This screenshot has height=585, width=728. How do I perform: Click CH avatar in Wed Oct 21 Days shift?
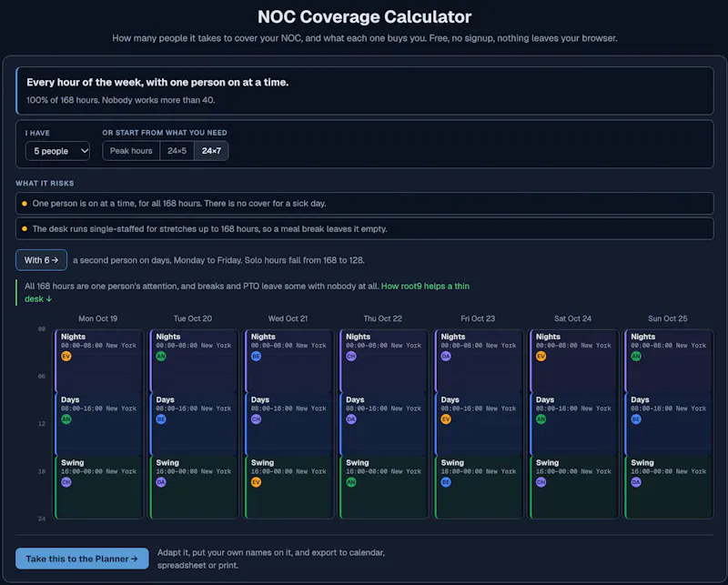257,419
